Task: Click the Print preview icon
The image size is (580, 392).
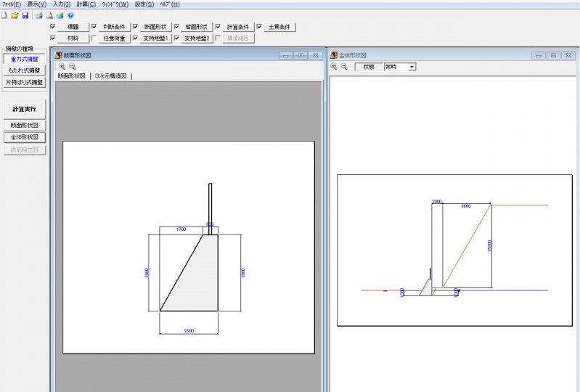Action: pos(49,15)
